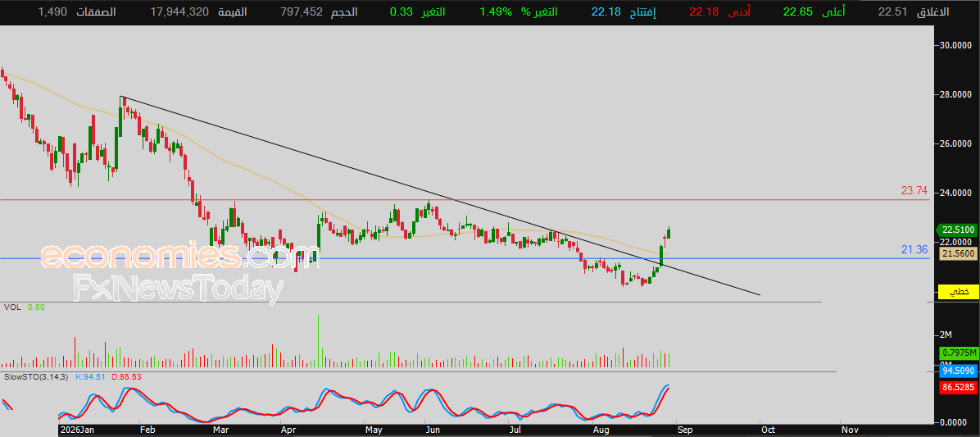Click the K:94.51 stochastic value

[x=92, y=377]
